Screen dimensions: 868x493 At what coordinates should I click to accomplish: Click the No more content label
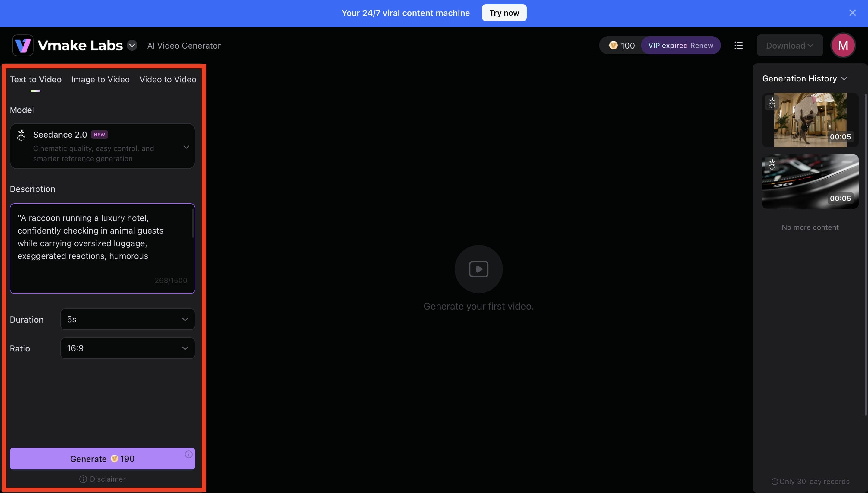pyautogui.click(x=810, y=227)
